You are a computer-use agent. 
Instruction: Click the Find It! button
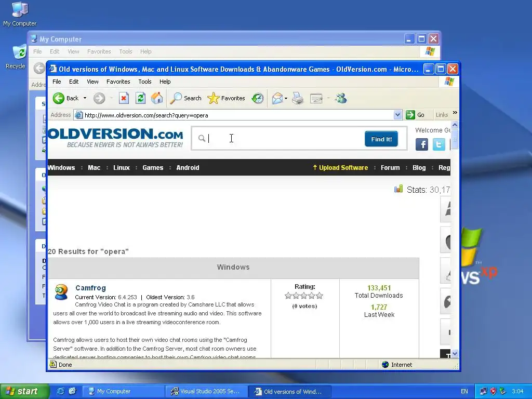pyautogui.click(x=381, y=139)
